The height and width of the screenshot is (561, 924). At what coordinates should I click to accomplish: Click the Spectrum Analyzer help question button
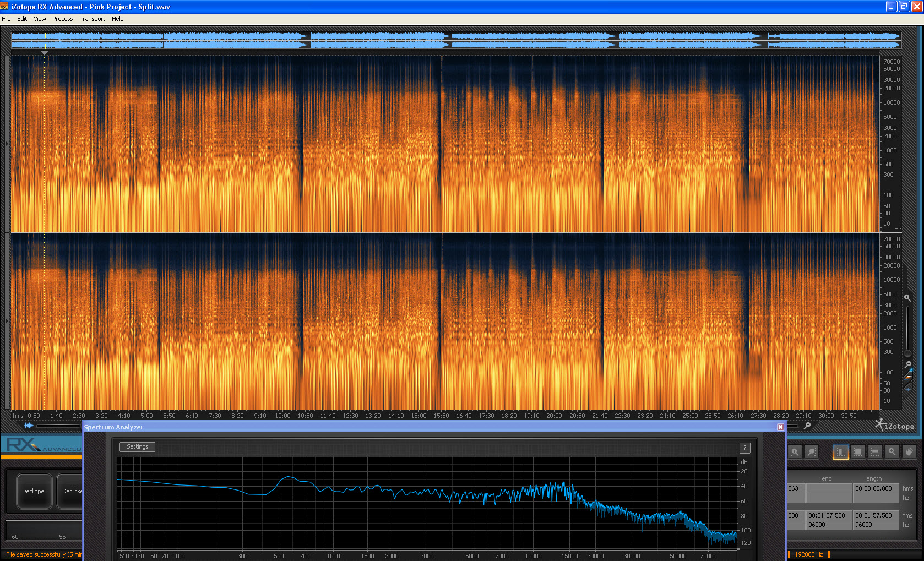click(744, 448)
